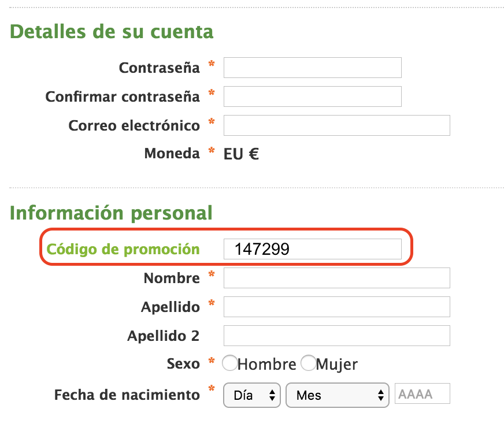This screenshot has height=431, width=504.
Task: Click the Contraseña password field
Action: pos(313,68)
